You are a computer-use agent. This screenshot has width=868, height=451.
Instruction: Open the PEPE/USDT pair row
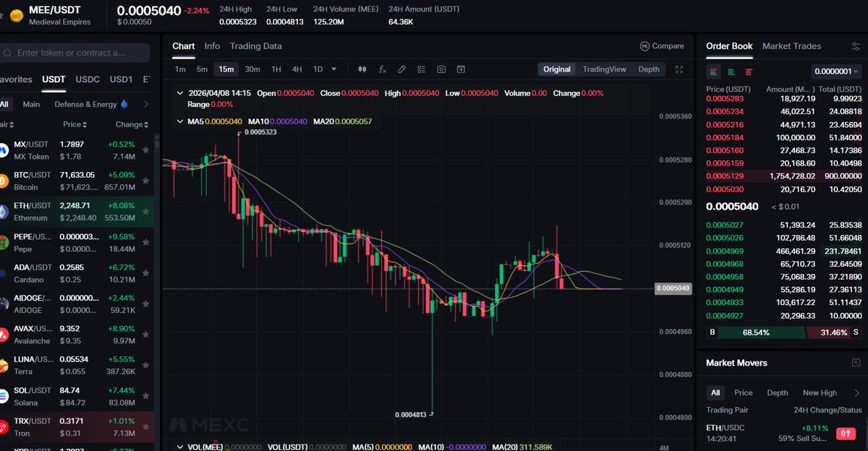click(x=77, y=243)
